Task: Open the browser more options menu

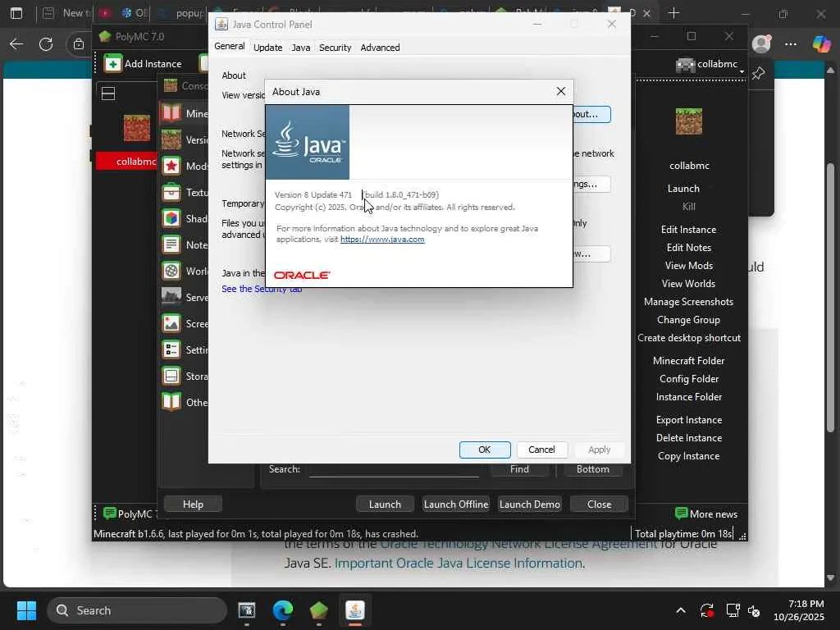Action: click(x=791, y=44)
